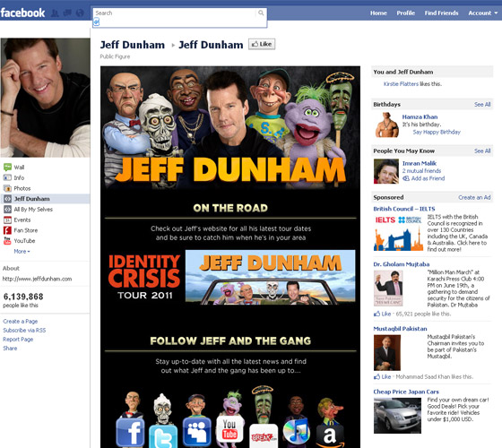502x448 pixels.
Task: Click the MySpace icon under Bubba J
Action: click(196, 432)
